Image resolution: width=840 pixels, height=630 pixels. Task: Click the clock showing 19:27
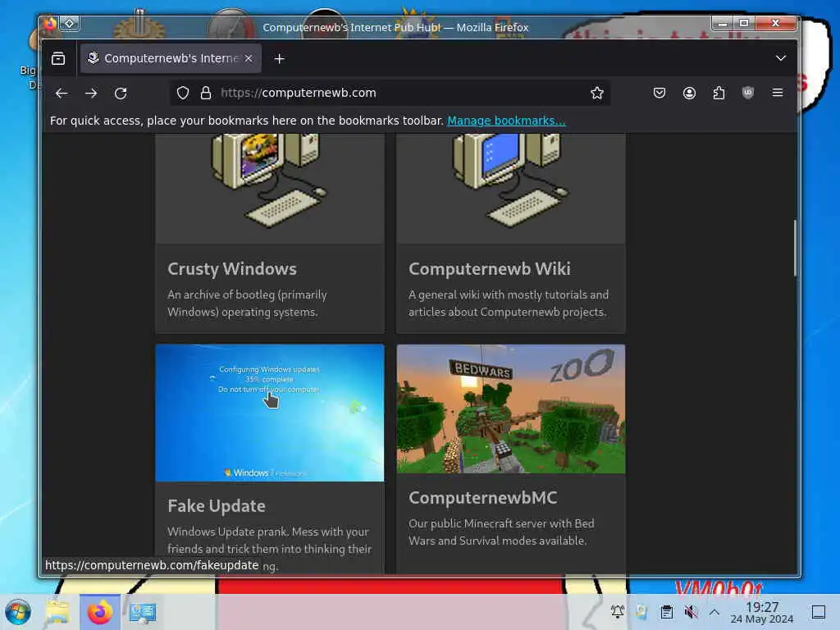[762, 612]
